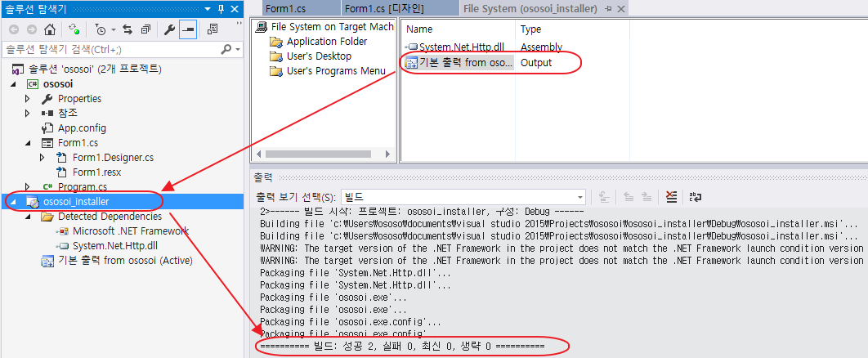Click the User's Desktop folder icon
The width and height of the screenshot is (868, 358).
point(275,56)
